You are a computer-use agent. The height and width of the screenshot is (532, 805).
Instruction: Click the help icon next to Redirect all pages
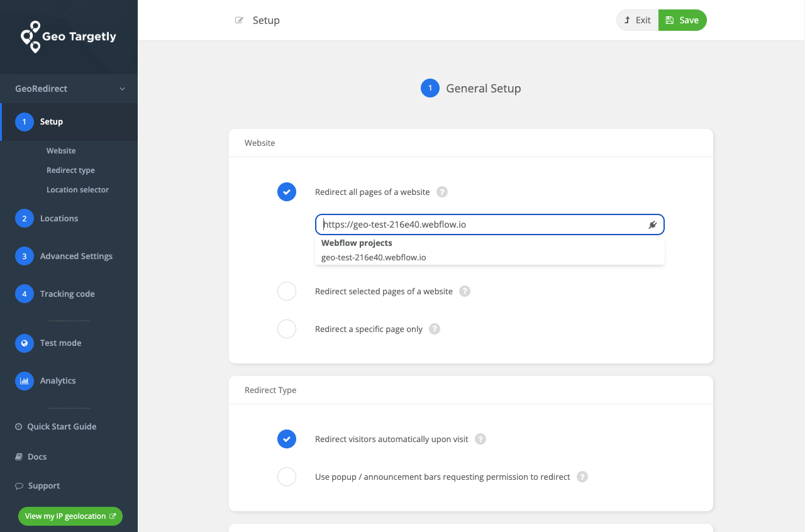click(x=441, y=192)
